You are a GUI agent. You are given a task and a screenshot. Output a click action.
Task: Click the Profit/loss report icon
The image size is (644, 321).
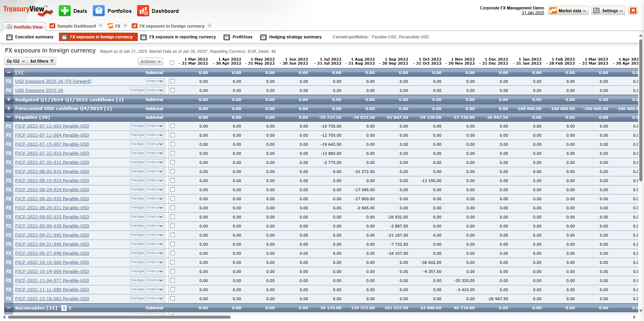(x=227, y=37)
